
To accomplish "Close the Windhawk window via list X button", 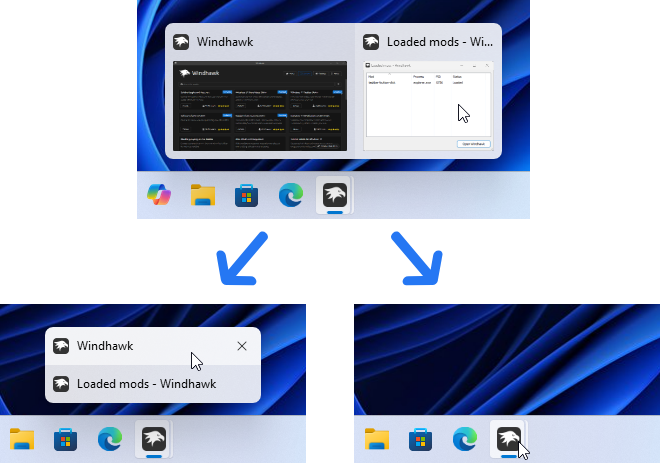I will (x=242, y=346).
